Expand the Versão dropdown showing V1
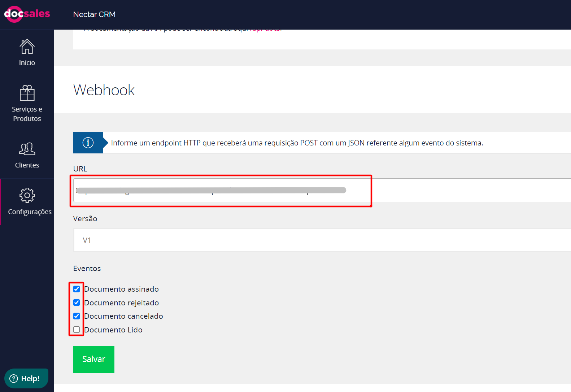Image resolution: width=571 pixels, height=392 pixels. 321,240
